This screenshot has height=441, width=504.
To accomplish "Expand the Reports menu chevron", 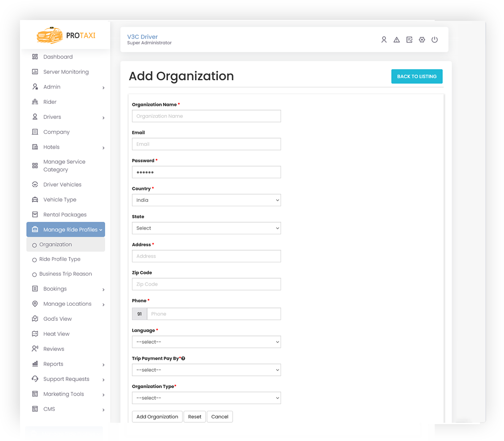I will [103, 365].
